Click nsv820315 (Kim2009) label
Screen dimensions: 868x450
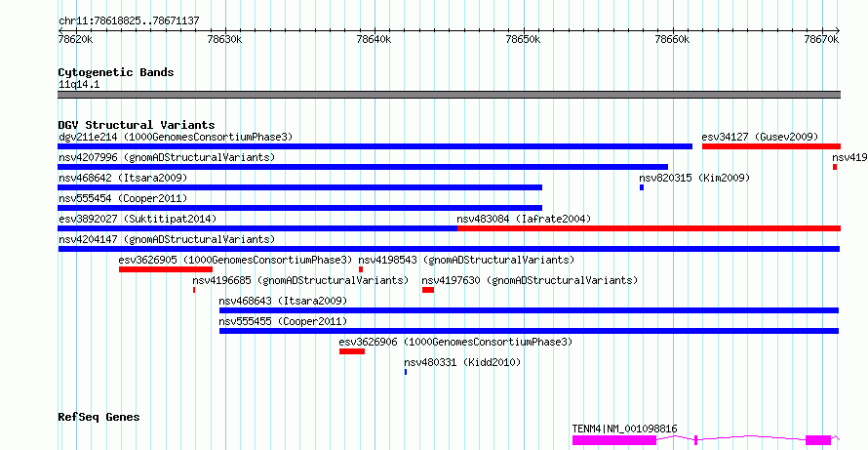pos(694,178)
